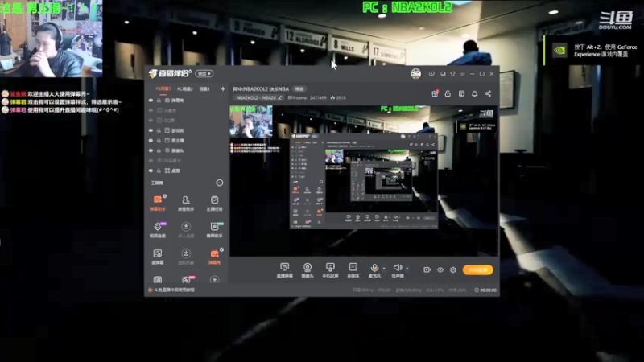Select the QQ群 source row label
This screenshot has height=362, width=644.
170,121
